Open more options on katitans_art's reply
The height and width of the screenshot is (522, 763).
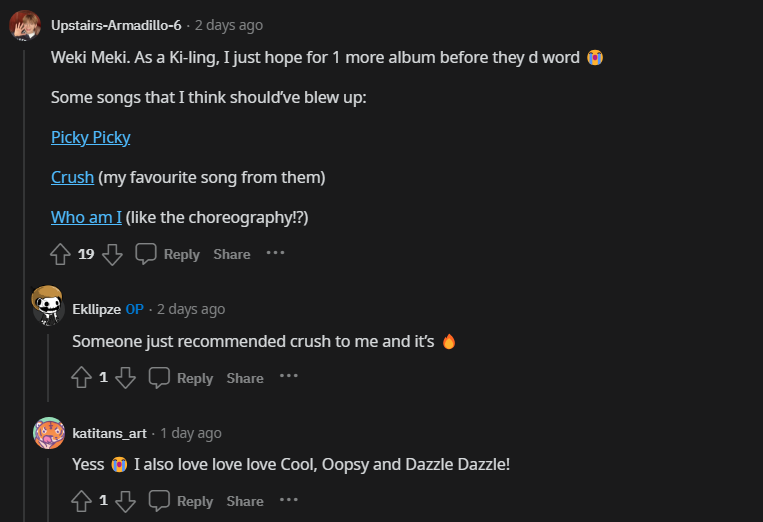pos(289,500)
